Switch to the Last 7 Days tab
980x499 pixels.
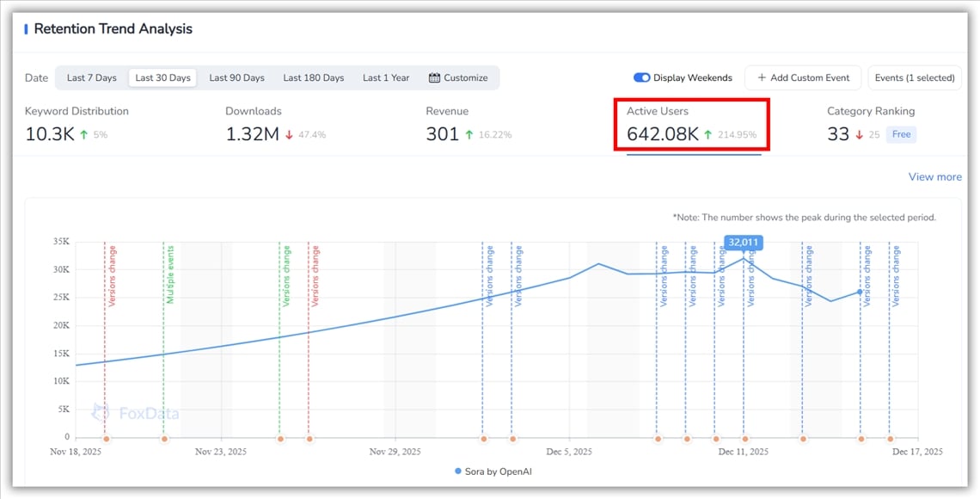point(90,77)
